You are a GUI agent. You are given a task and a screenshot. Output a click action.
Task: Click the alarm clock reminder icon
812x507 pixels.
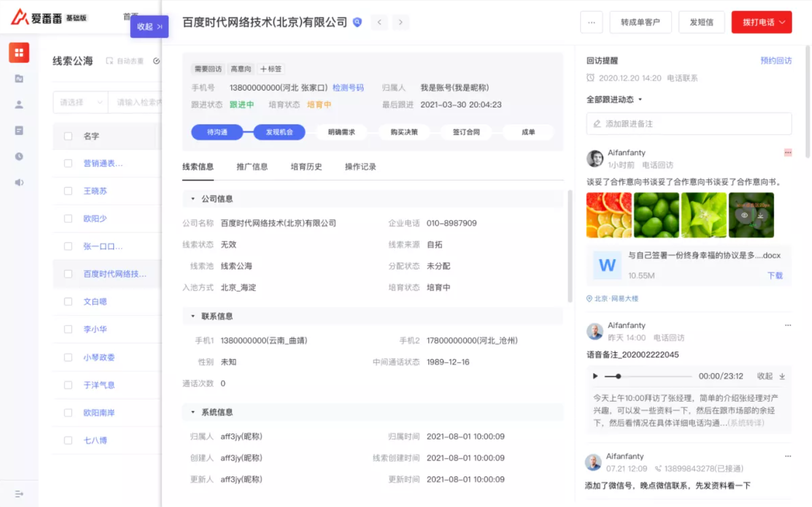point(590,78)
